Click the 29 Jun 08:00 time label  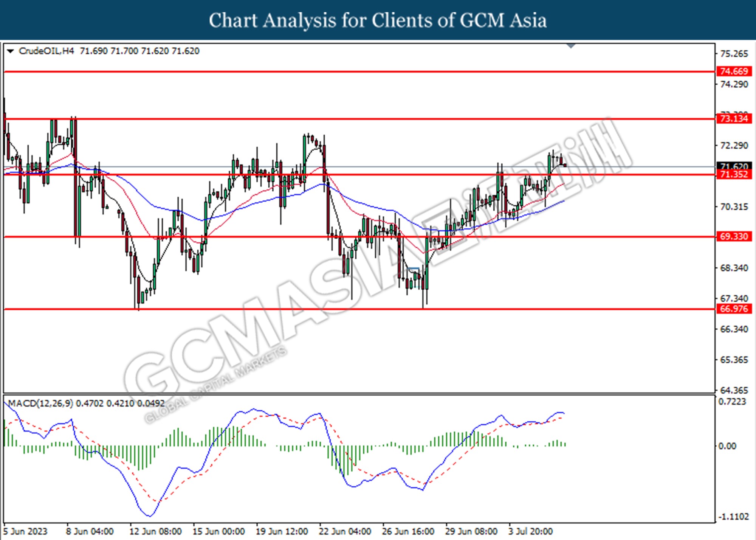pyautogui.click(x=471, y=531)
